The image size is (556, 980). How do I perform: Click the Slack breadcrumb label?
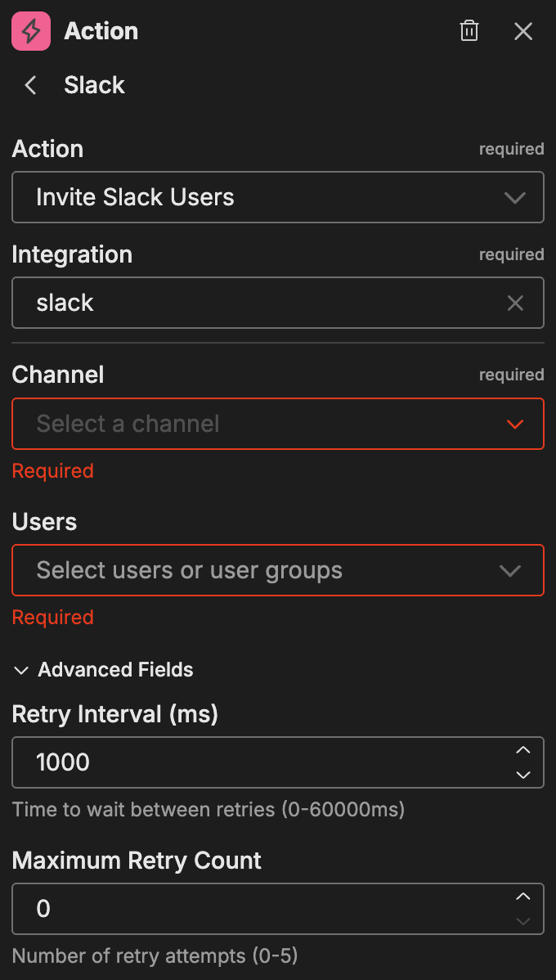94,84
